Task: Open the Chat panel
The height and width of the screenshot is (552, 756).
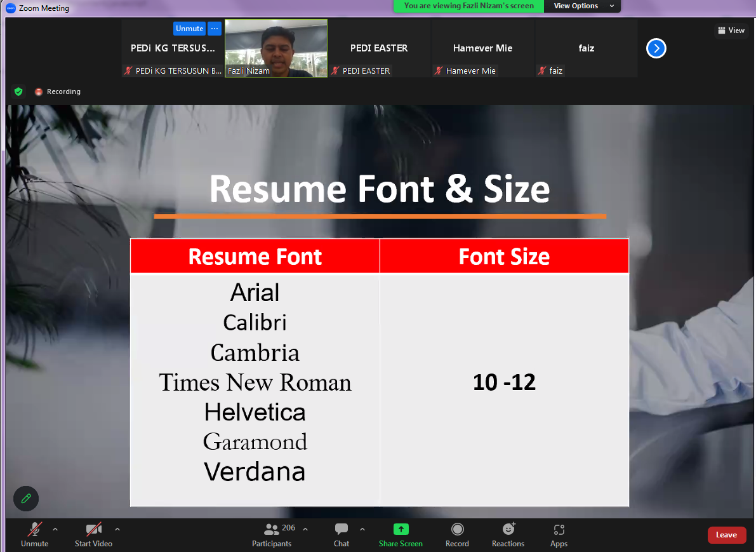Action: 342,530
